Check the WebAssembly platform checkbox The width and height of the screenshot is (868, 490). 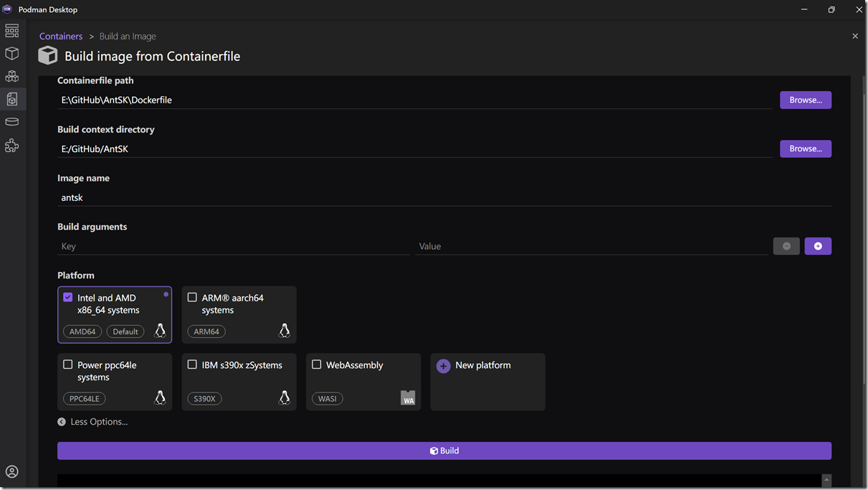tap(317, 365)
